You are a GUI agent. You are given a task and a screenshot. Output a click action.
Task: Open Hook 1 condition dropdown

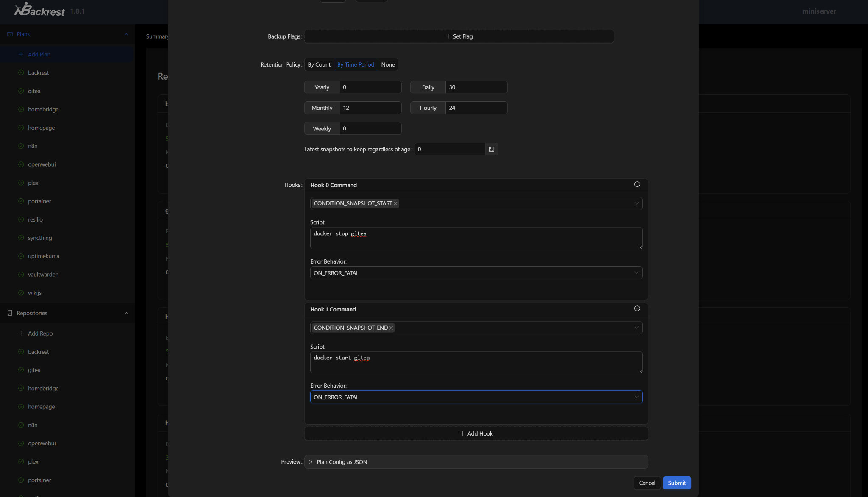[476, 328]
